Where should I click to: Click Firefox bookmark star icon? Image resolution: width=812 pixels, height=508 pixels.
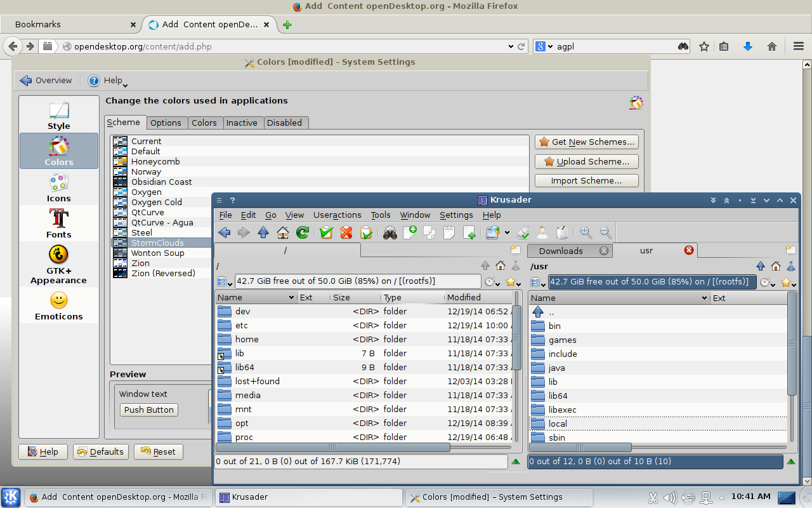(x=704, y=46)
